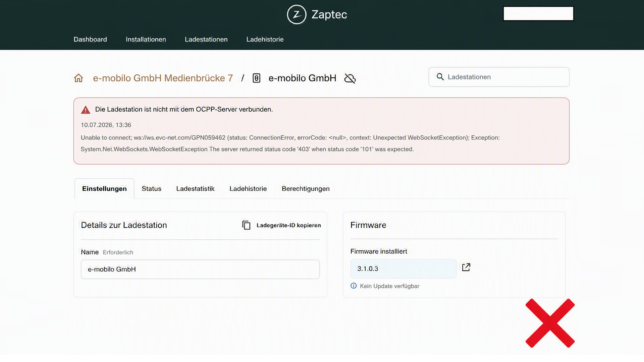Viewport: 644px width, 362px height.
Task: Switch to the Ladestatistik tab
Action: 195,189
